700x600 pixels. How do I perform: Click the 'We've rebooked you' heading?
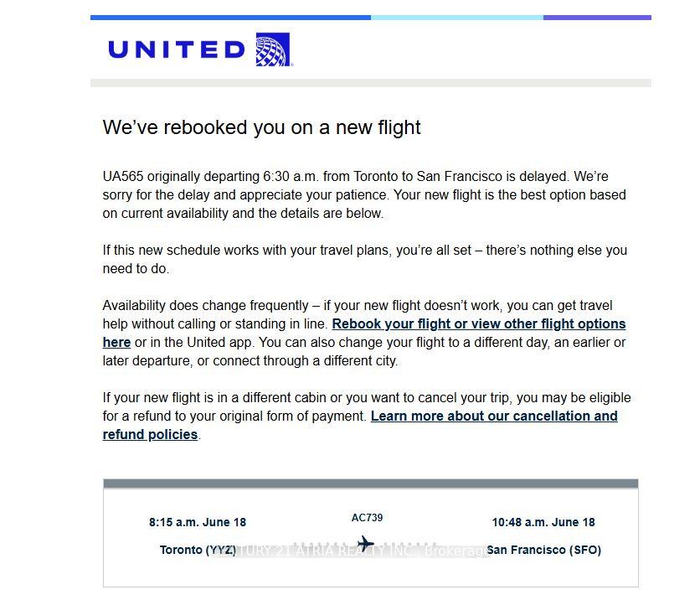261,127
